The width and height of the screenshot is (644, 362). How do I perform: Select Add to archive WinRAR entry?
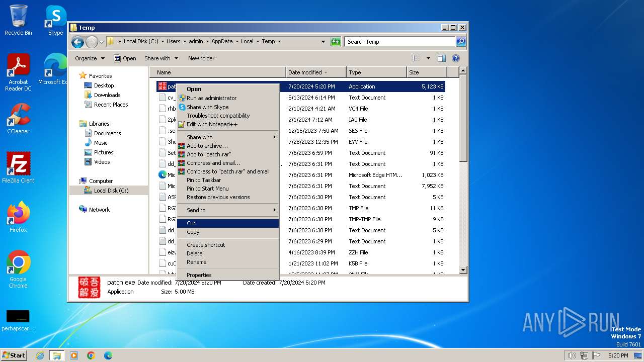pyautogui.click(x=228, y=146)
